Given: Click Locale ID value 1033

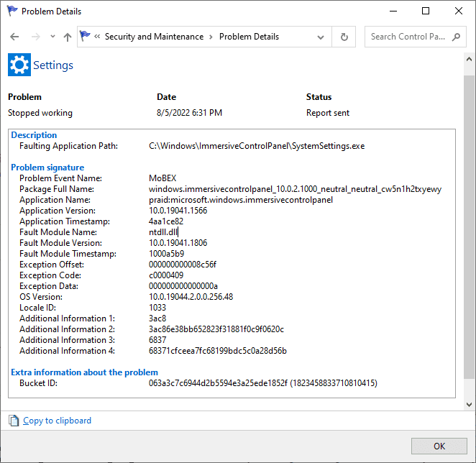Looking at the screenshot, I should (x=157, y=308).
